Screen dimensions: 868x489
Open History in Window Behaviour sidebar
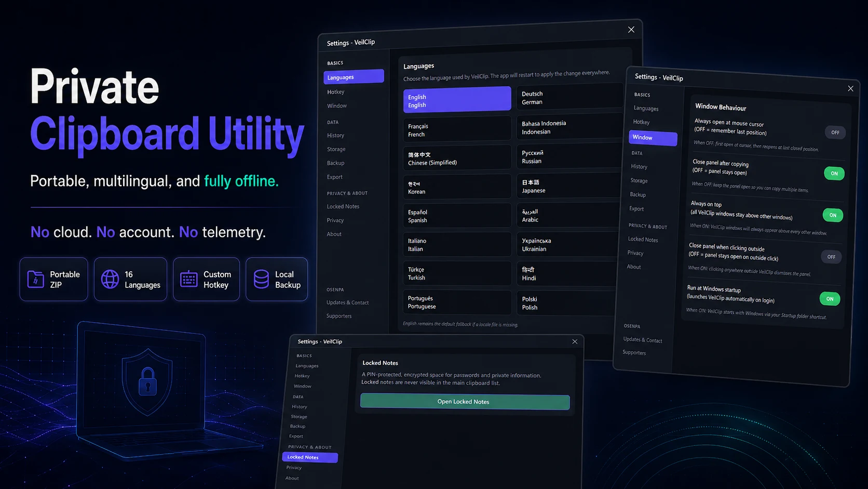coord(639,167)
